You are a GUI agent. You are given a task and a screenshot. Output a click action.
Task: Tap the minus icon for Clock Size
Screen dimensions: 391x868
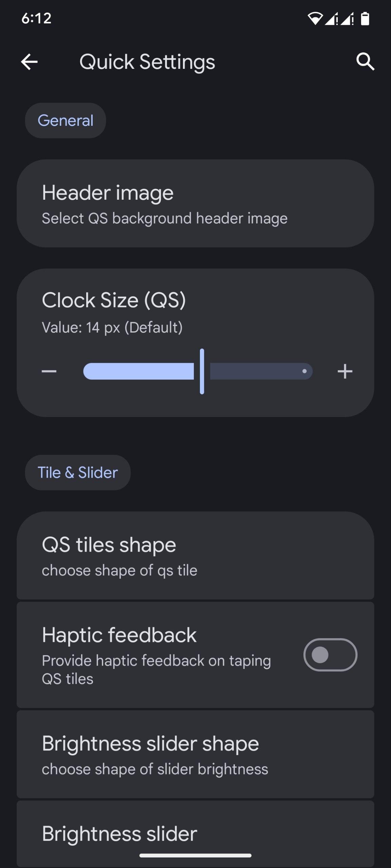pos(49,371)
